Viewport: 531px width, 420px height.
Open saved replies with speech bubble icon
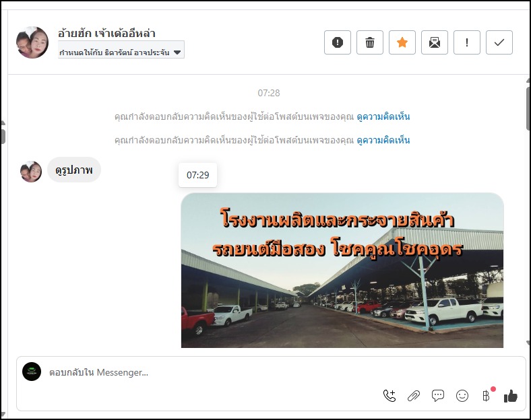pyautogui.click(x=438, y=395)
